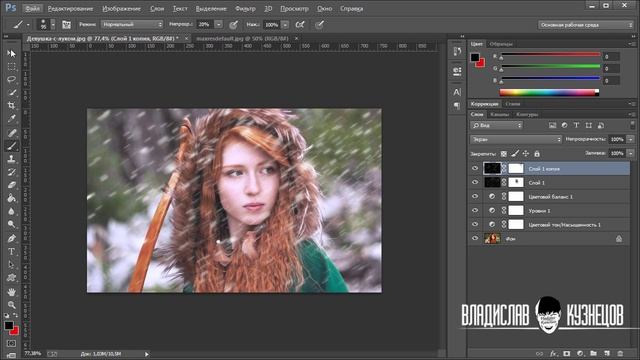The image size is (640, 360).
Task: Open the workspace dropdown 'Основная рабочая среда'
Action: [585, 25]
